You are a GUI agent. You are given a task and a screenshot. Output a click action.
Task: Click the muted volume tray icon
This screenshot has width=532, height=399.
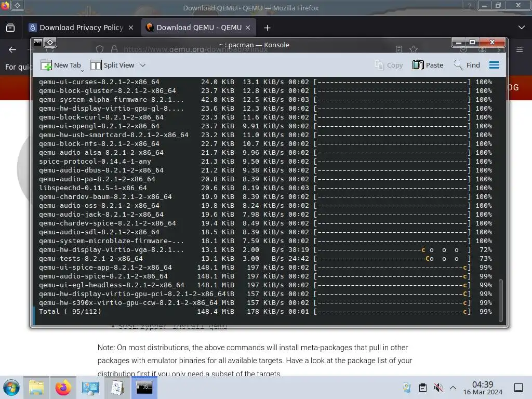pyautogui.click(x=438, y=388)
